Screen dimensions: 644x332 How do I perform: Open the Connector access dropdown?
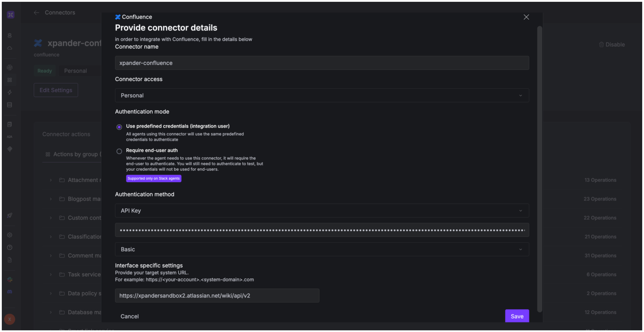tap(322, 95)
